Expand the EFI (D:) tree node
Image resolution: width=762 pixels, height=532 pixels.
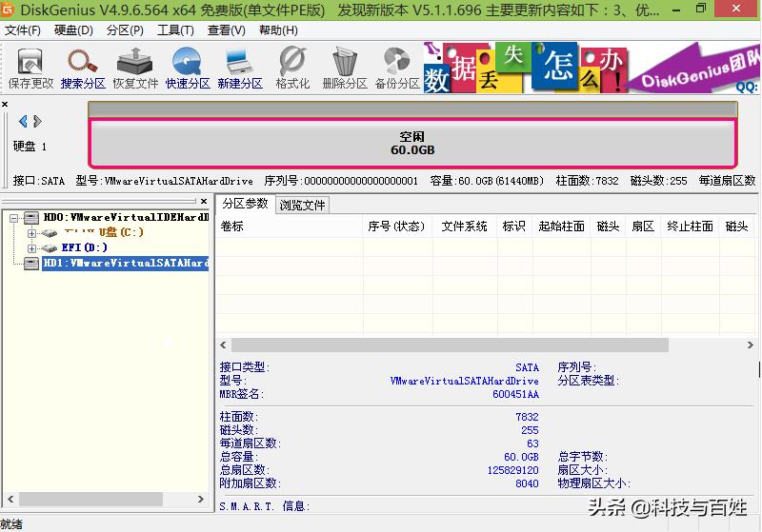pyautogui.click(x=31, y=248)
